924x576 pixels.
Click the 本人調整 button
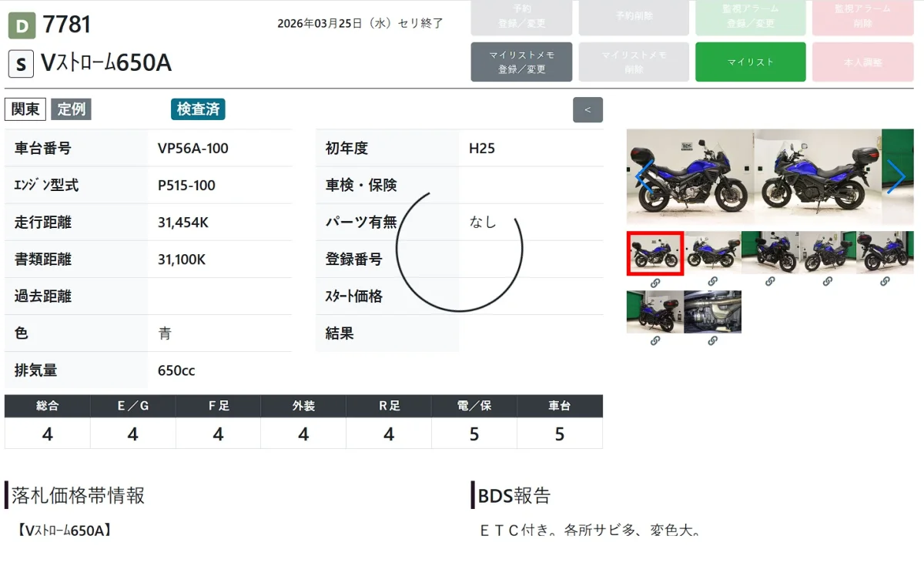[x=862, y=62]
